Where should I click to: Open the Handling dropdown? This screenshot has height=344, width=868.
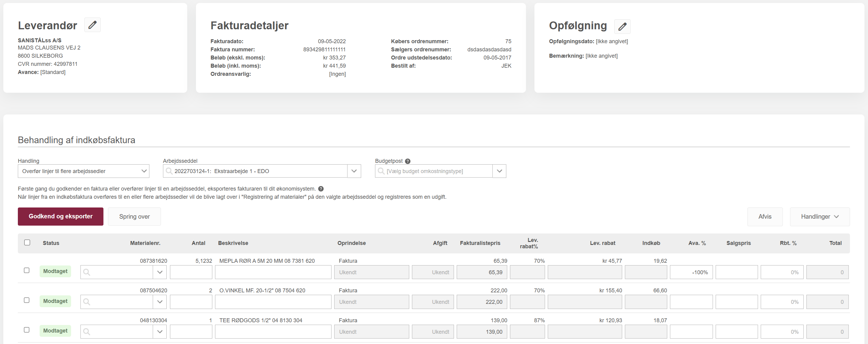[83, 171]
